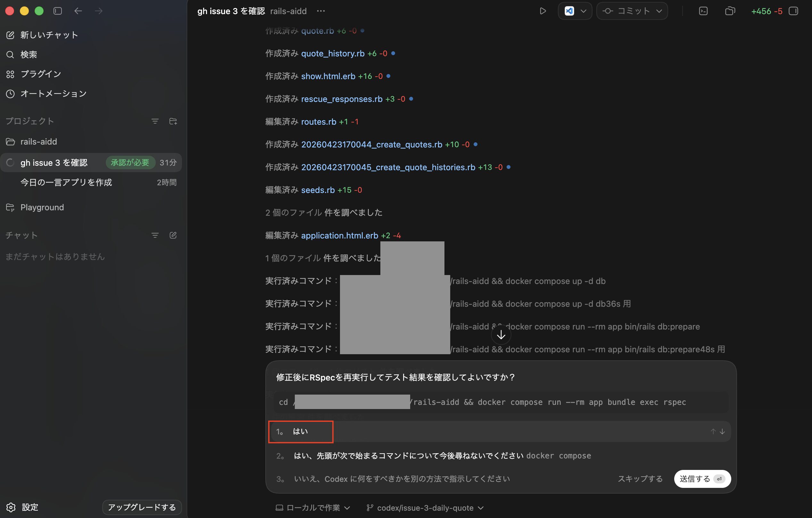Filter projects with the プロジェクト filter icon
Image resolution: width=812 pixels, height=518 pixels.
[x=155, y=121]
